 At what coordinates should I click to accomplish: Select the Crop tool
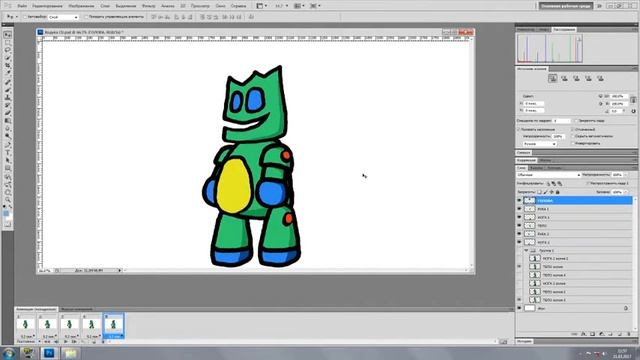[x=7, y=66]
